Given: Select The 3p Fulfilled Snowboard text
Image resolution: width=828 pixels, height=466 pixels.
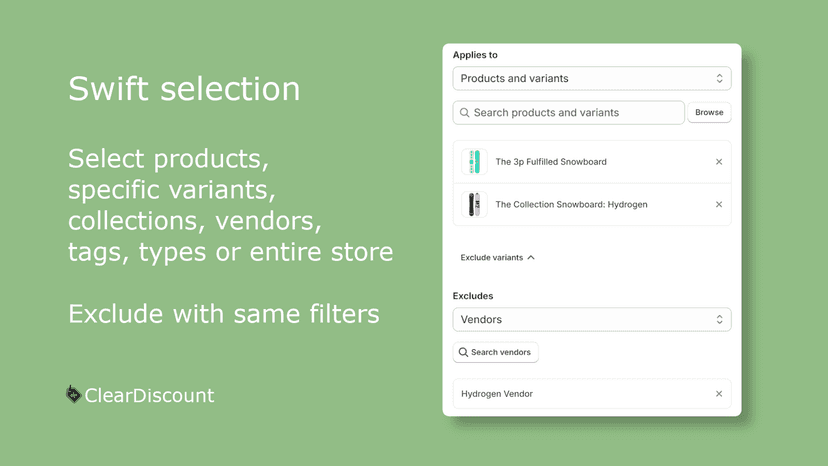Looking at the screenshot, I should click(551, 162).
